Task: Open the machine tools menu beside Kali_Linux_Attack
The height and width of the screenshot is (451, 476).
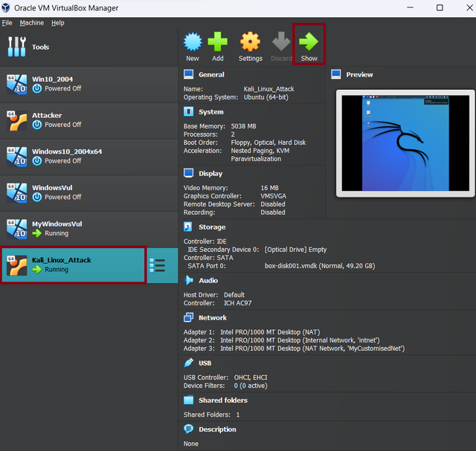Action: 158,265
